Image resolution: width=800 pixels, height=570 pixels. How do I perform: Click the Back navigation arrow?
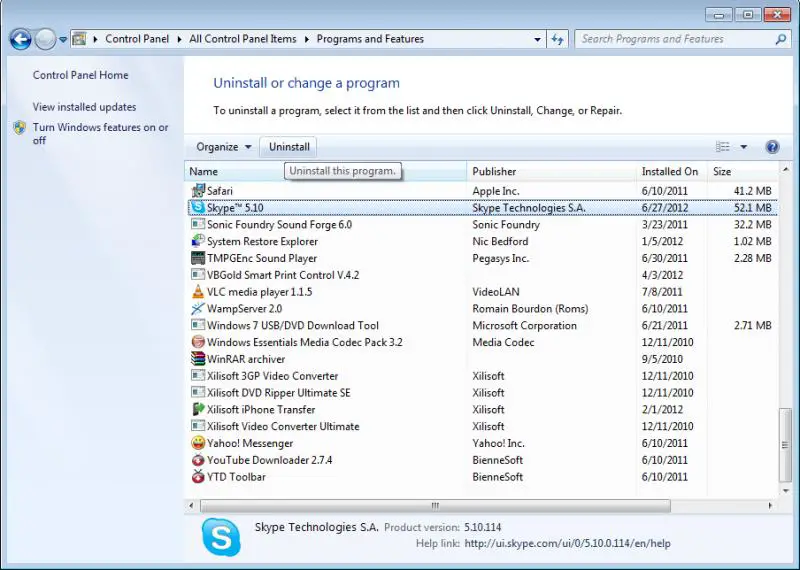click(20, 39)
